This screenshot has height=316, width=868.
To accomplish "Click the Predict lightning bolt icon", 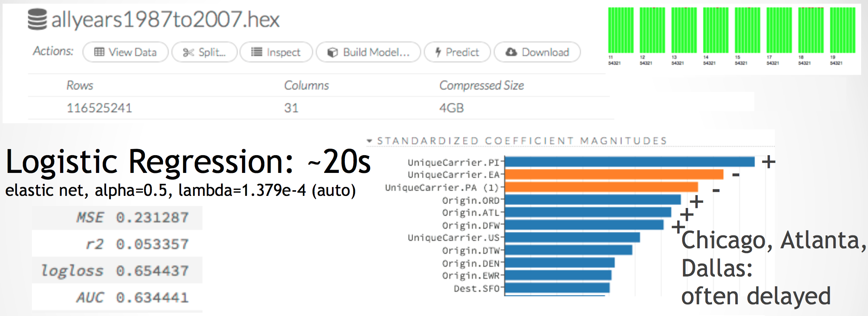I will coord(438,52).
